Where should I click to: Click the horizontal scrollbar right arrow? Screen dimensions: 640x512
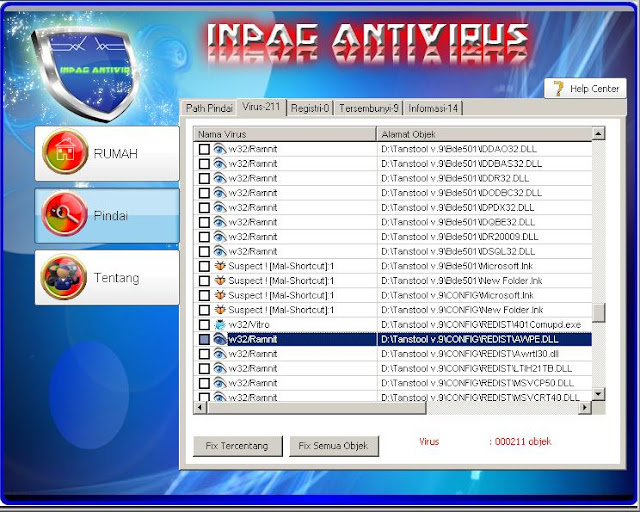(585, 407)
